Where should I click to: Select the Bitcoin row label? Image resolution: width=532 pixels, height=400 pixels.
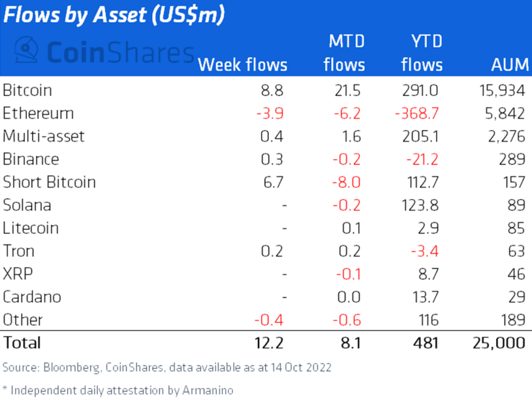27,90
